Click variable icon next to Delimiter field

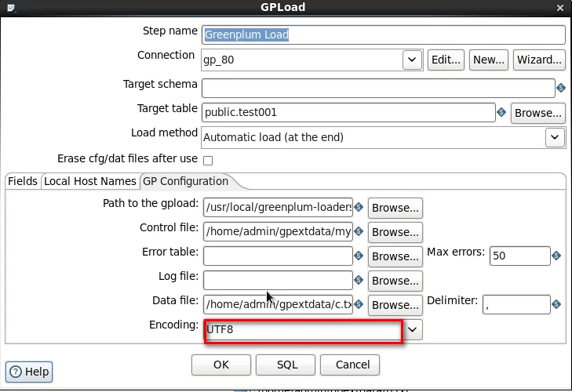(556, 304)
